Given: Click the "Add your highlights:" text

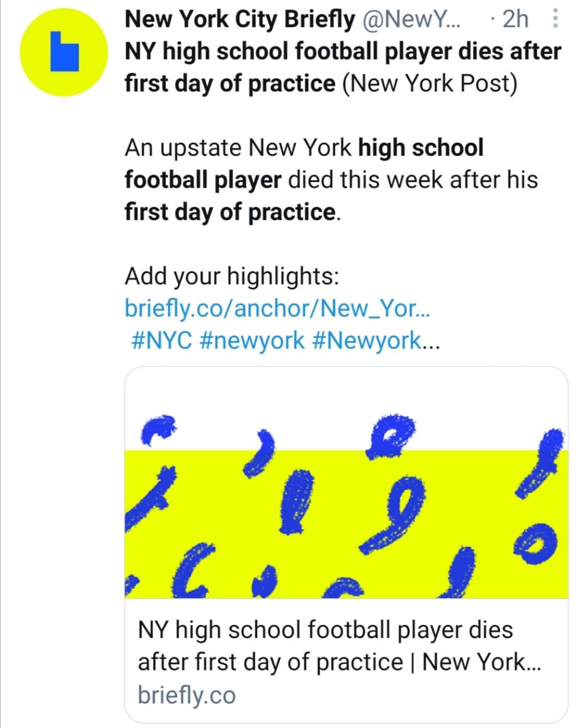Looking at the screenshot, I should pos(231,276).
